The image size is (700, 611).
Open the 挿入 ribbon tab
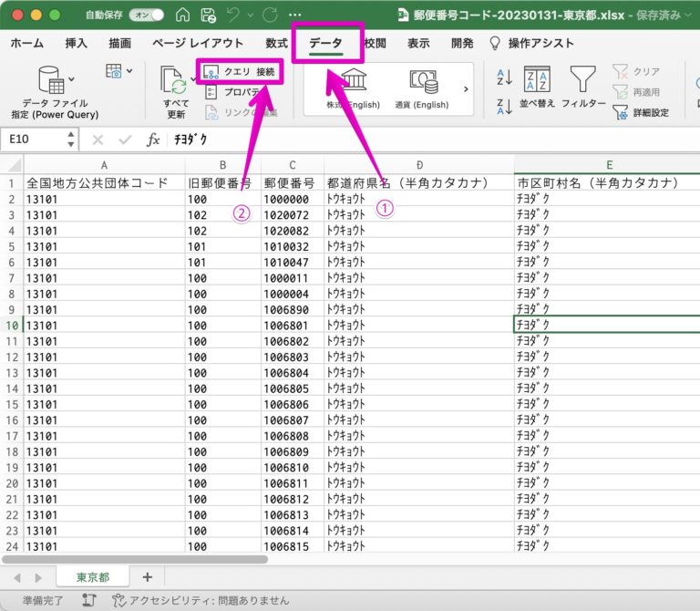(x=77, y=43)
